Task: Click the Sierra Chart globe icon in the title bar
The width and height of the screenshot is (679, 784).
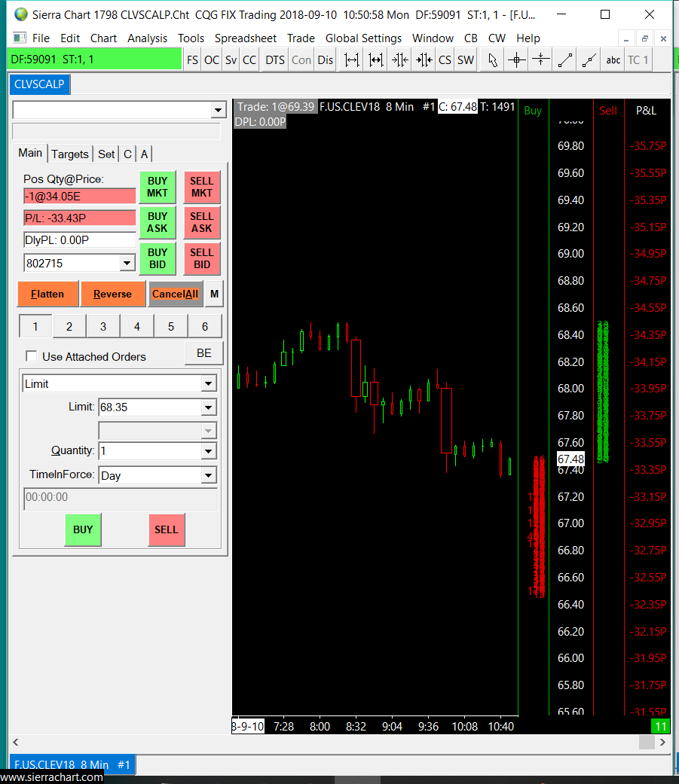Action: (21, 14)
